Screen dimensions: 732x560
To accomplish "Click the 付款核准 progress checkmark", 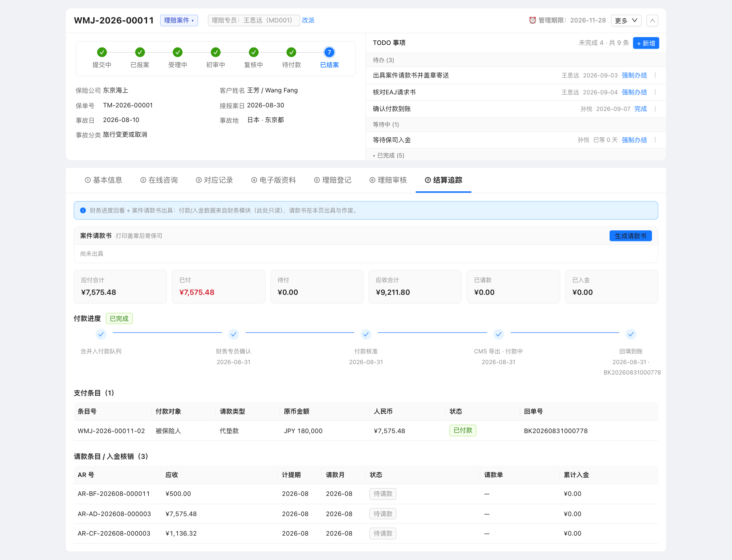I will (x=366, y=334).
